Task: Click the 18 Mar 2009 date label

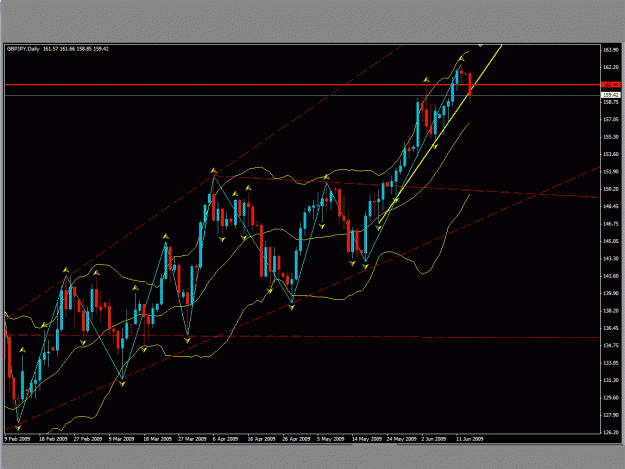Action: pos(157,439)
